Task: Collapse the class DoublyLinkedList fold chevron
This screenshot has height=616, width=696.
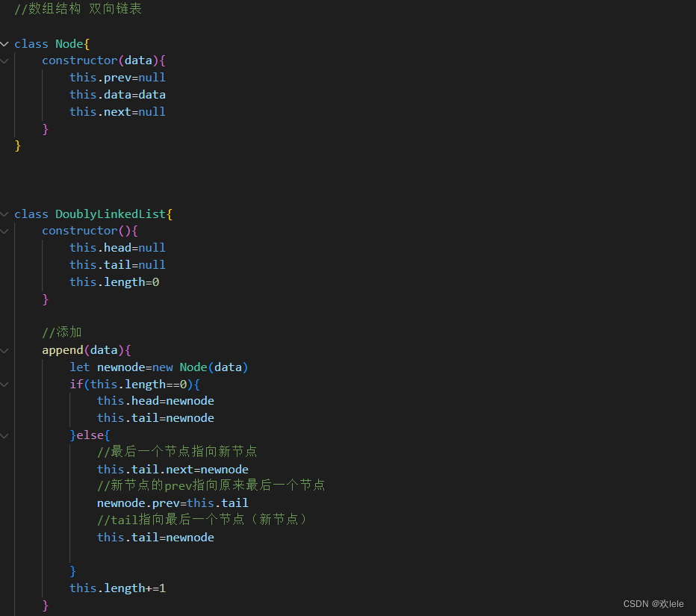Action: tap(4, 214)
